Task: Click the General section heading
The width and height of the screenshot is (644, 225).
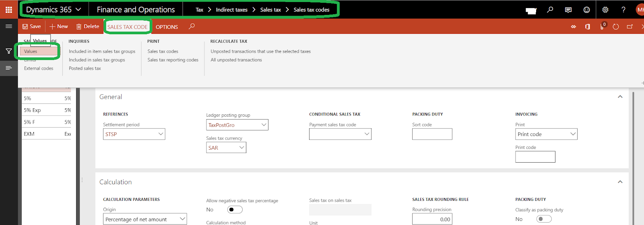Action: [x=111, y=97]
